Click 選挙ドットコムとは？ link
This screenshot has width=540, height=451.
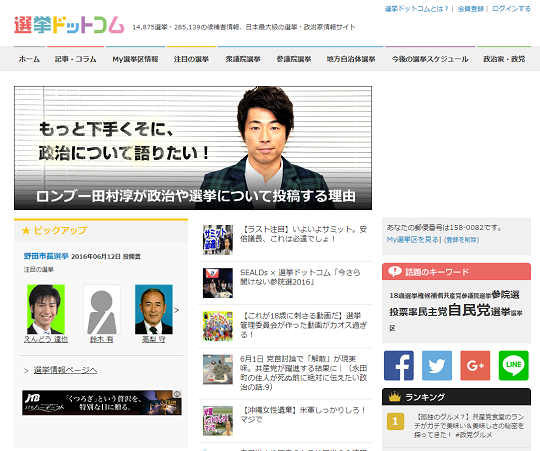click(416, 9)
